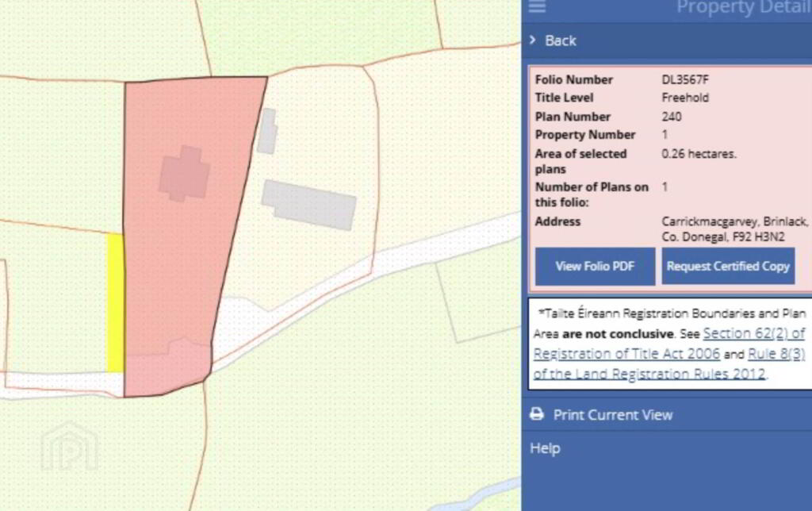Click the yellow strip on the map

[x=115, y=302]
